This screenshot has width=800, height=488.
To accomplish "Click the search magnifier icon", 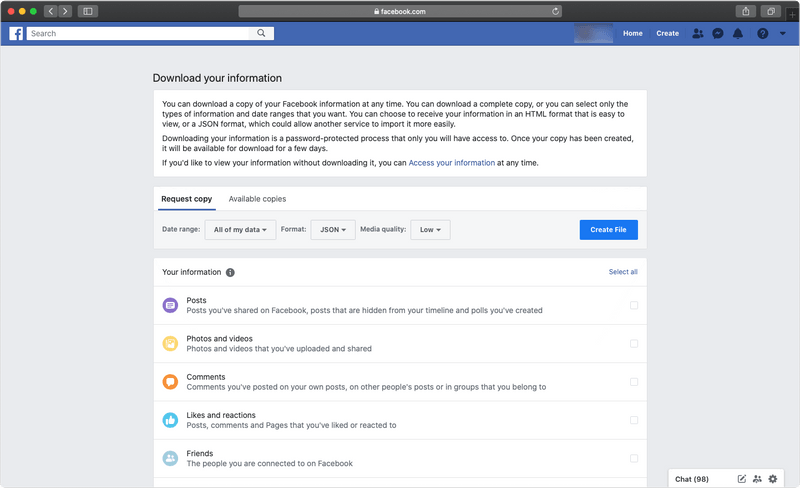I will (261, 33).
